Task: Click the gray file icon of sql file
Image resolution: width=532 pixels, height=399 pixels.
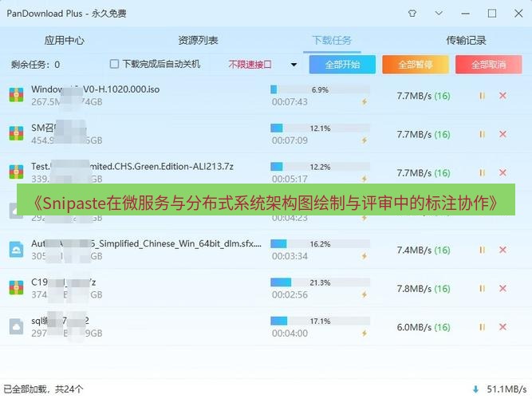Action: click(16, 326)
